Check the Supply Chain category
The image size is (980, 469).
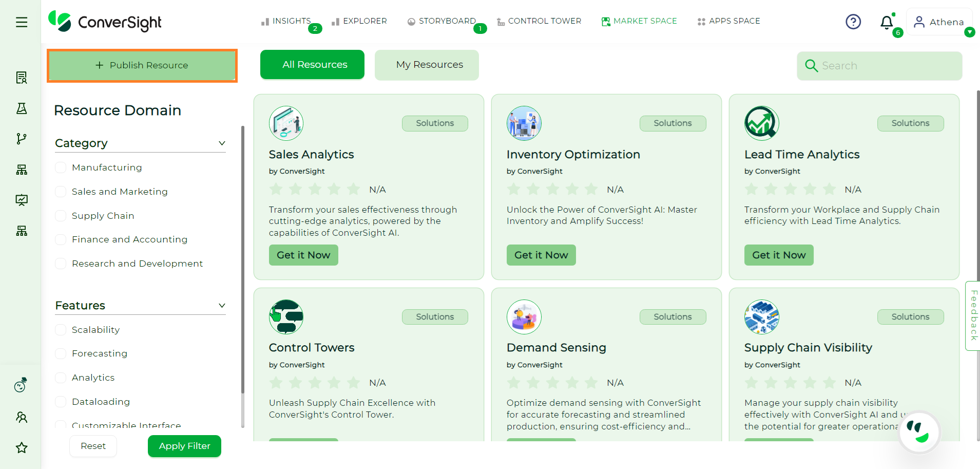(61, 216)
